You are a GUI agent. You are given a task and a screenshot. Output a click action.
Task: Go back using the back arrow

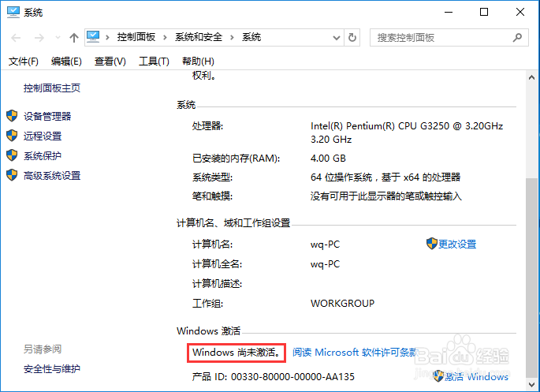pyautogui.click(x=16, y=38)
